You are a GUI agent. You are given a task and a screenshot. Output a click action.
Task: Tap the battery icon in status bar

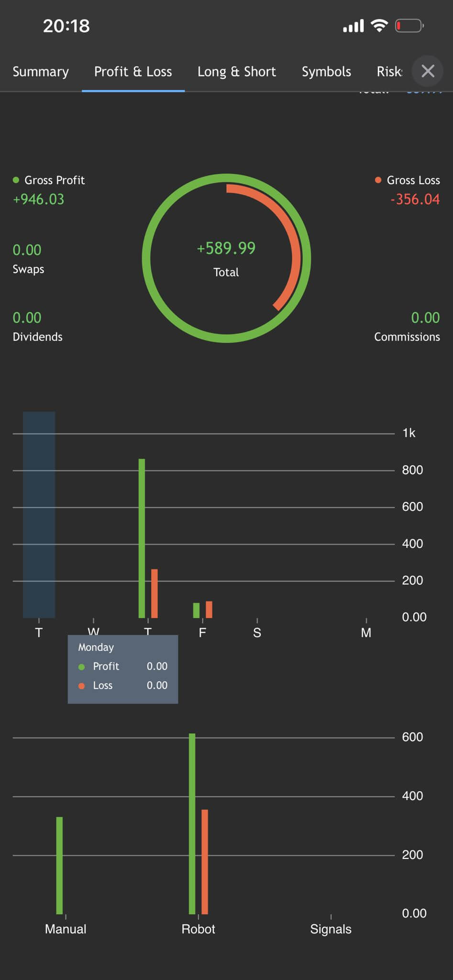click(x=409, y=26)
